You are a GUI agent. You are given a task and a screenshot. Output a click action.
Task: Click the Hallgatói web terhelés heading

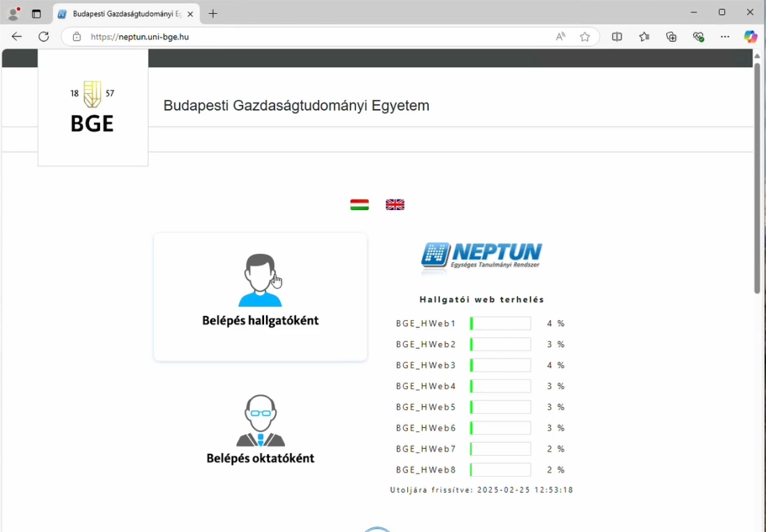tap(482, 300)
